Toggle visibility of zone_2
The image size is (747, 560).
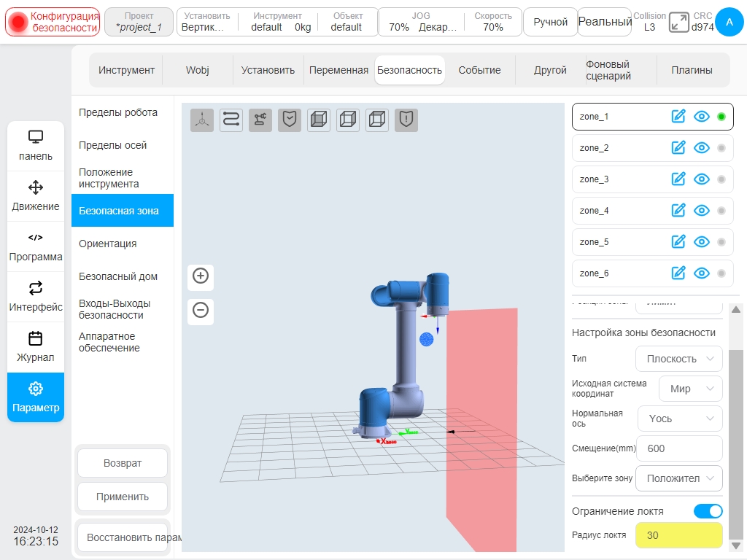coord(702,148)
